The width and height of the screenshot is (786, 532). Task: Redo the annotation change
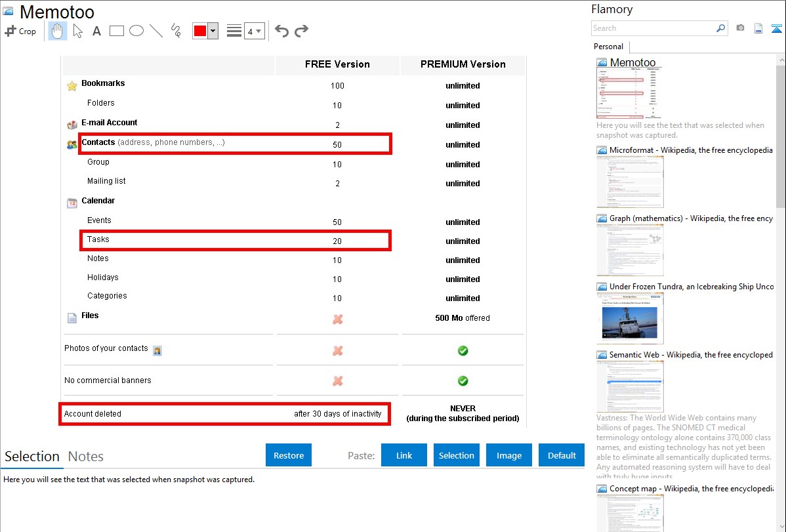(x=302, y=31)
